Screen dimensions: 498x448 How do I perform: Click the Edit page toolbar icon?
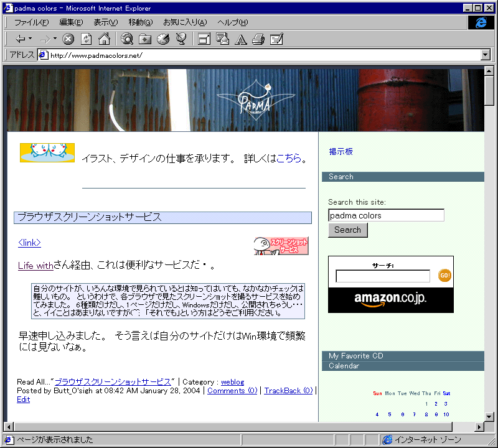[276, 39]
